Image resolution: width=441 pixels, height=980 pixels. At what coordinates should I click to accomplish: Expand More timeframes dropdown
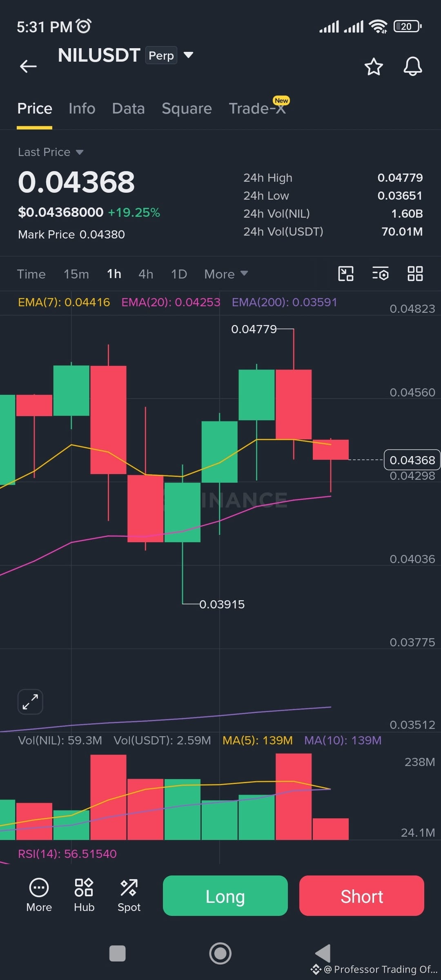click(226, 274)
